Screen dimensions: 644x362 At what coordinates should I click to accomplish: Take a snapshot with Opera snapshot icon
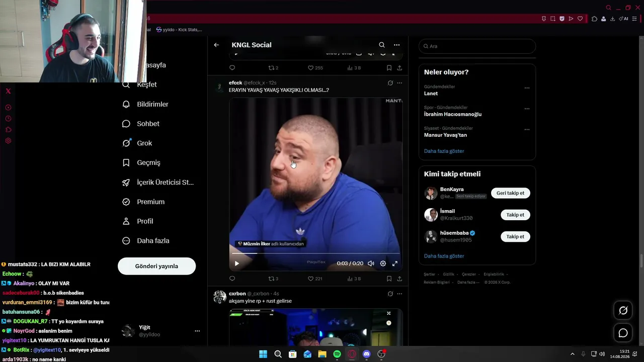point(553,19)
